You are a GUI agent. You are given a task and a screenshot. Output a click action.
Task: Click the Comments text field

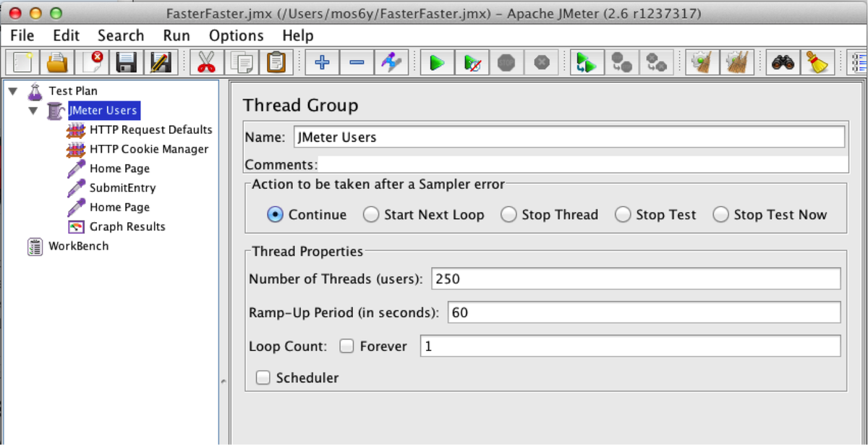[x=583, y=164]
